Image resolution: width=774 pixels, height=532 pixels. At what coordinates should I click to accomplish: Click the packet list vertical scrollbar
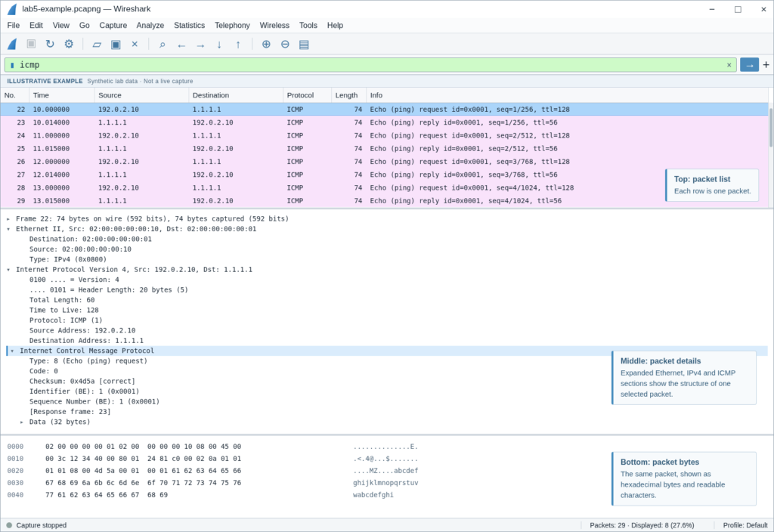pyautogui.click(x=770, y=127)
